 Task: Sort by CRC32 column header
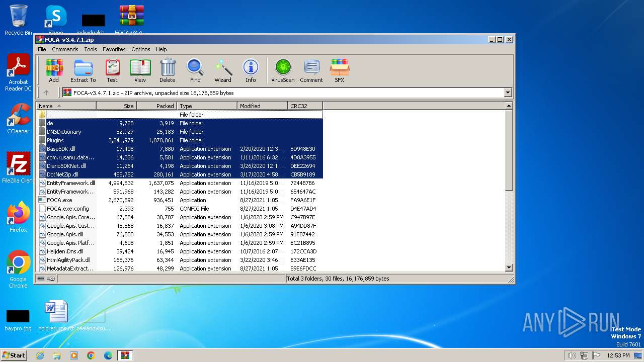pyautogui.click(x=305, y=106)
